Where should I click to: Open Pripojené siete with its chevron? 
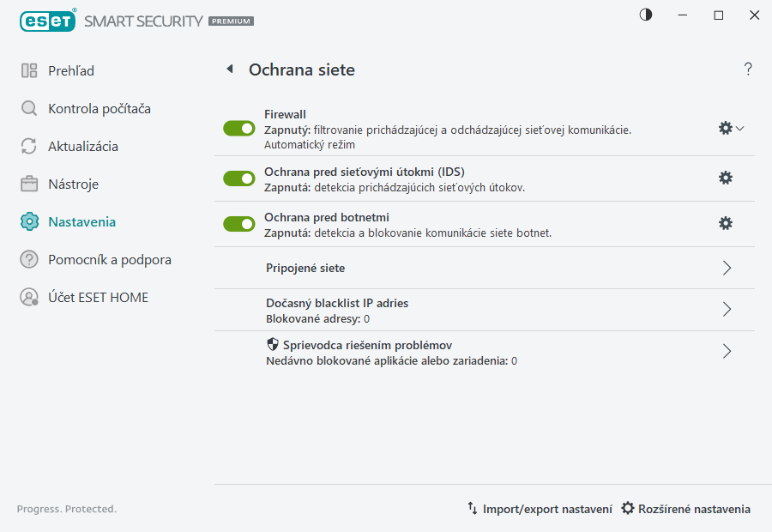pyautogui.click(x=727, y=268)
